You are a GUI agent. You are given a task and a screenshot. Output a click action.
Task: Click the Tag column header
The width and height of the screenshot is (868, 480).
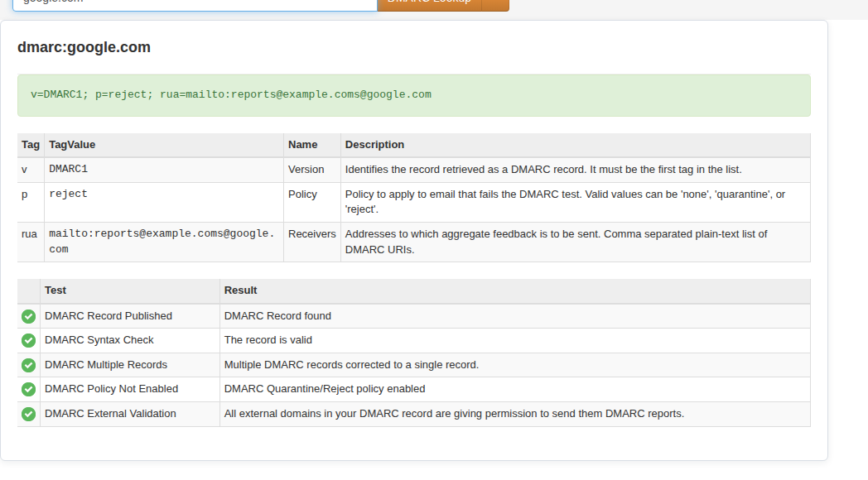tap(31, 145)
